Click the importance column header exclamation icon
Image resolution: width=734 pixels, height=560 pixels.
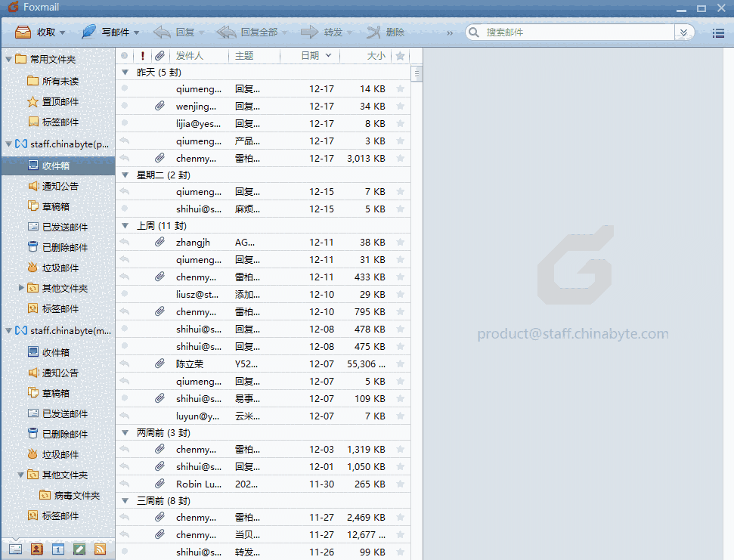(x=142, y=54)
